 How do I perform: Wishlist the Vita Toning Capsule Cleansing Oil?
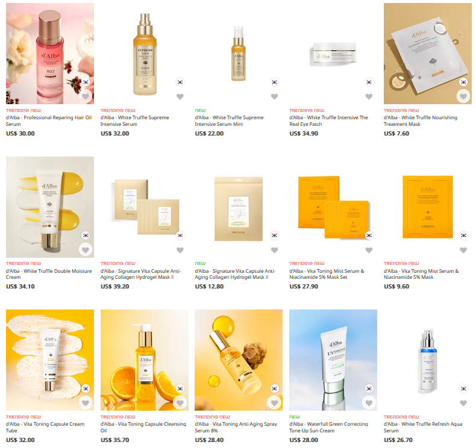180,403
